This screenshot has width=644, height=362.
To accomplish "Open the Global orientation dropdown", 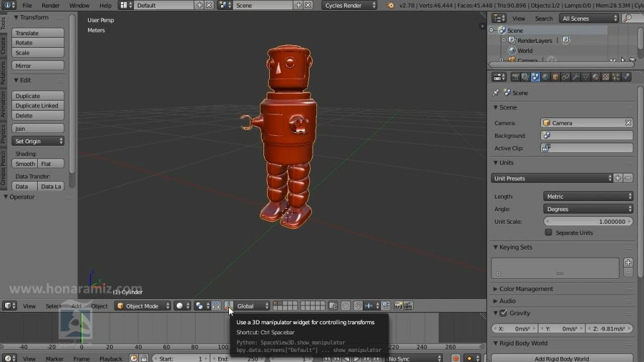I will click(252, 306).
